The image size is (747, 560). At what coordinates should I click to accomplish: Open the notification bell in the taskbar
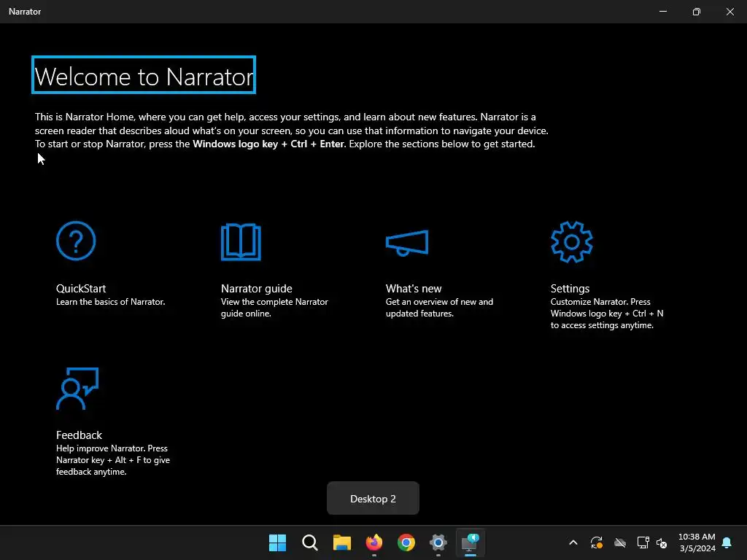tap(727, 542)
